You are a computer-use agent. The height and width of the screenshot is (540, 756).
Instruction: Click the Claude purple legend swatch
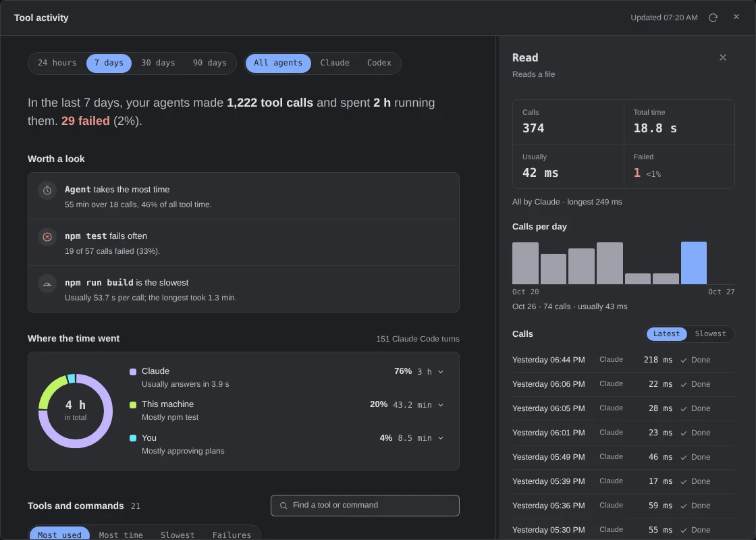coord(133,372)
